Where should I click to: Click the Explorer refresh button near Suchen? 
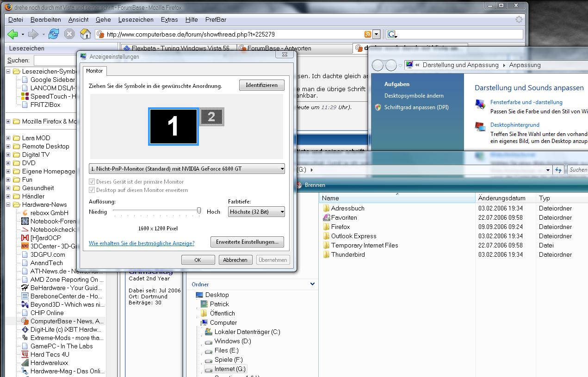[x=558, y=170]
